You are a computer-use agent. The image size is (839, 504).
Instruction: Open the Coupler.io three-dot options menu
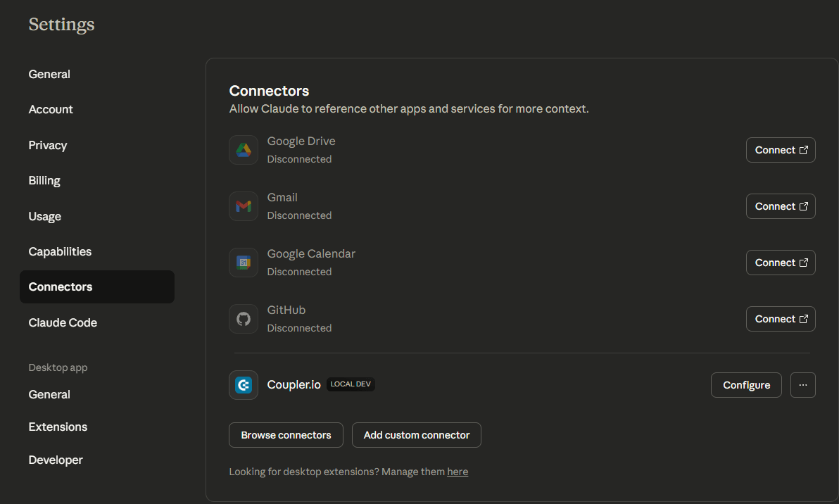[x=802, y=385]
